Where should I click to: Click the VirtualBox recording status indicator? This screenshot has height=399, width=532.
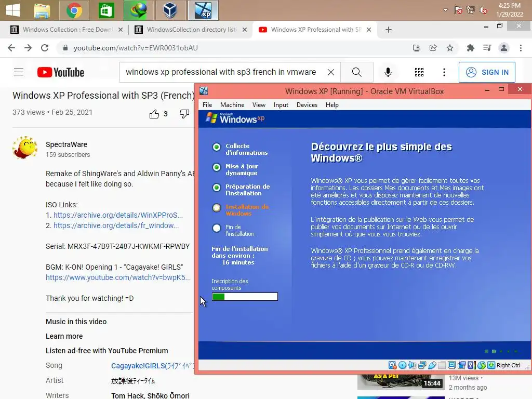pyautogui.click(x=461, y=365)
